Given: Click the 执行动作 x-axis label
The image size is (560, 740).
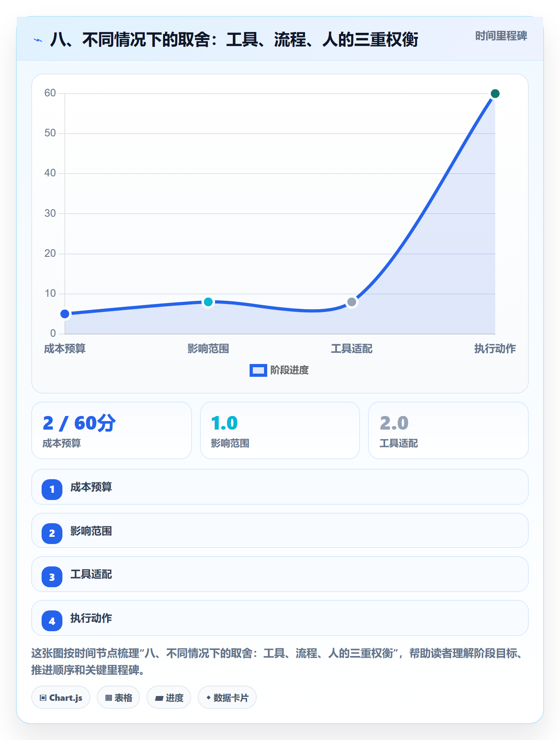Looking at the screenshot, I should (x=495, y=349).
